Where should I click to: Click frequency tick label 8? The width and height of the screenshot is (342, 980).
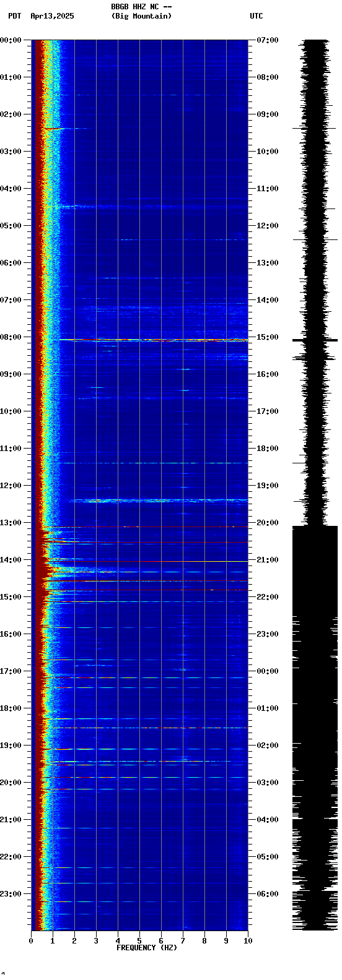(204, 941)
